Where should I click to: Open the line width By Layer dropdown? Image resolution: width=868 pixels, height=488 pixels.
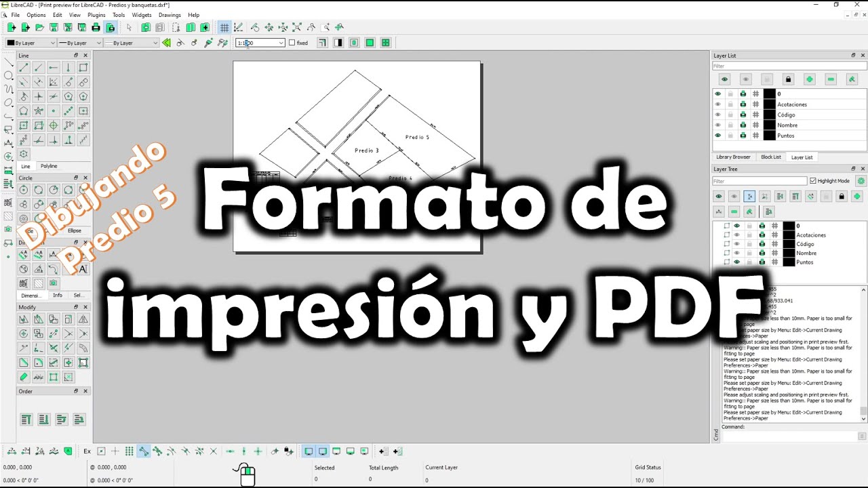point(79,43)
